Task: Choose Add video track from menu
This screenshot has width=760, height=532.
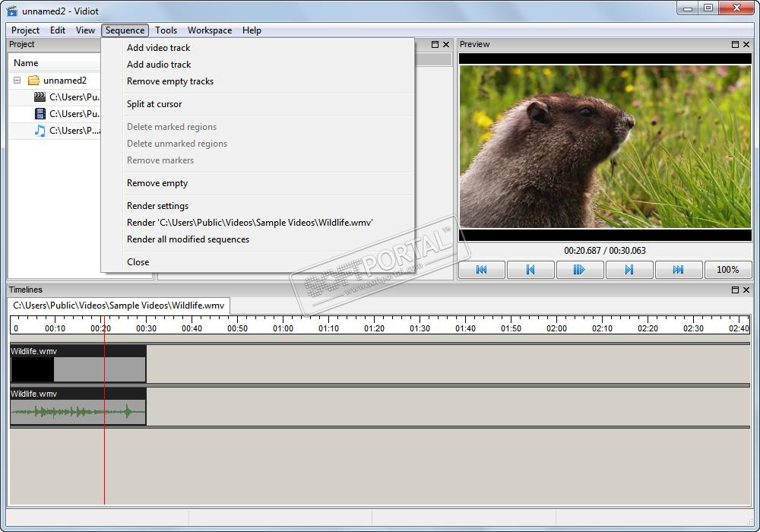Action: tap(159, 48)
